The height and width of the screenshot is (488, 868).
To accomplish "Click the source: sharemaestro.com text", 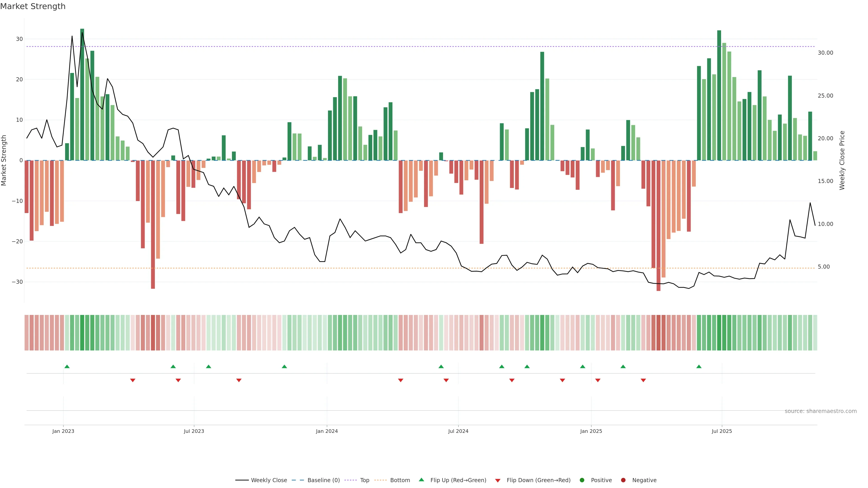I will [x=821, y=411].
